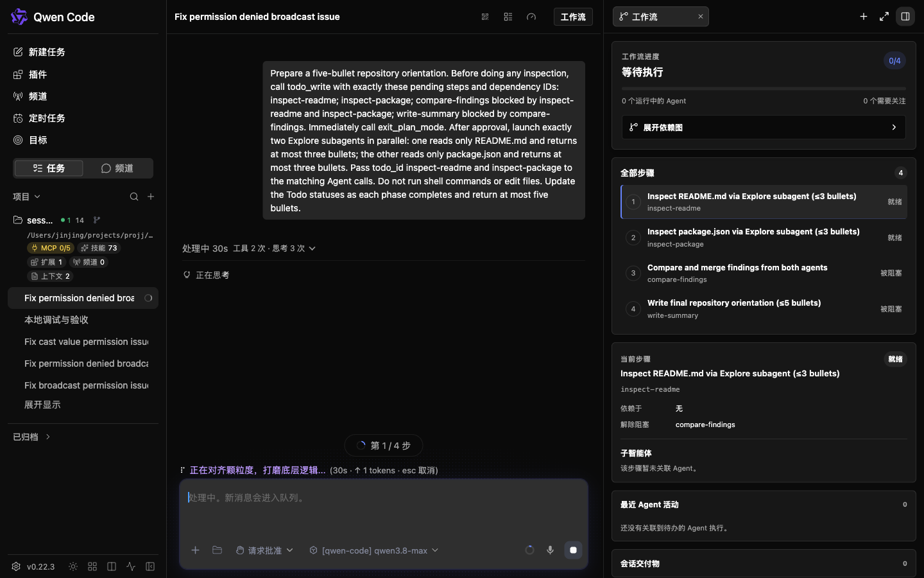Open the qwen3.8-max model dropdown
Viewport: 924px width, 578px height.
(x=374, y=550)
